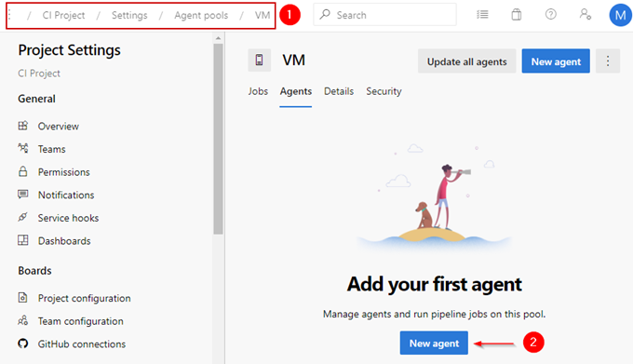633x364 pixels.
Task: Click the Overview icon in sidebar
Action: (23, 126)
